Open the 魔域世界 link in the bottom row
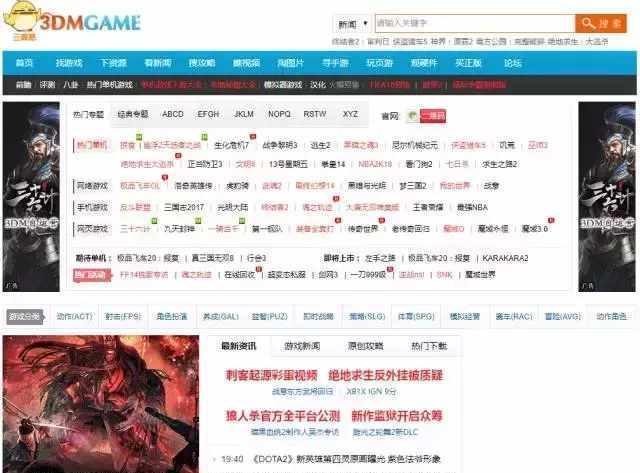The height and width of the screenshot is (473, 640). [480, 275]
